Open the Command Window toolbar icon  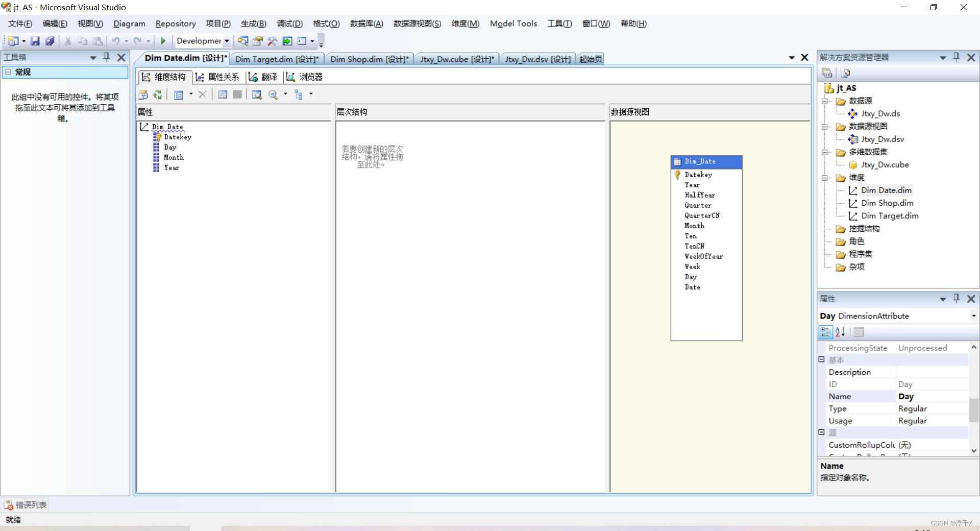(x=302, y=41)
